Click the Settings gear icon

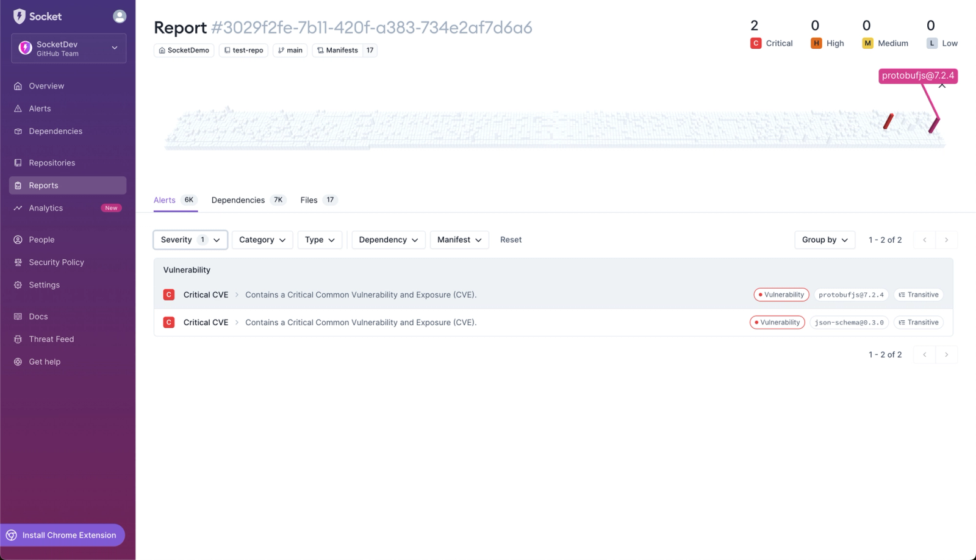18,285
